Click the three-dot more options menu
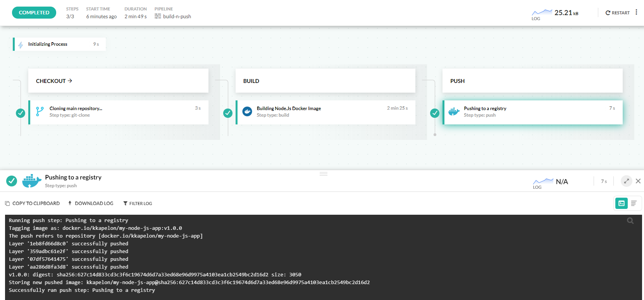 (636, 12)
